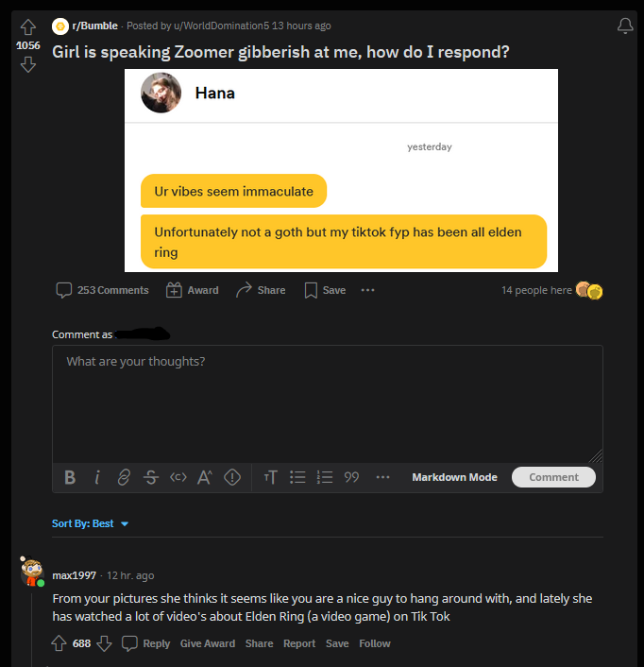Click the Reply button under max1997's comment
The width and height of the screenshot is (644, 667).
point(146,643)
